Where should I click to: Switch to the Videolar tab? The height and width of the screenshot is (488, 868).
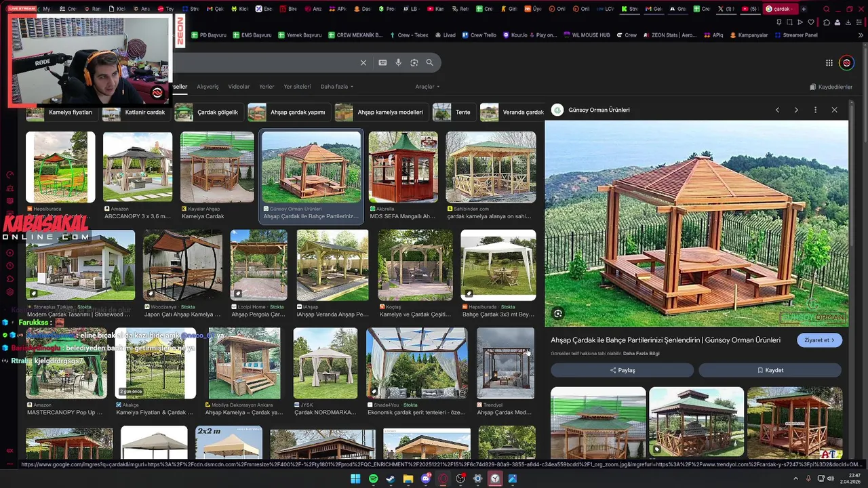[x=239, y=87]
